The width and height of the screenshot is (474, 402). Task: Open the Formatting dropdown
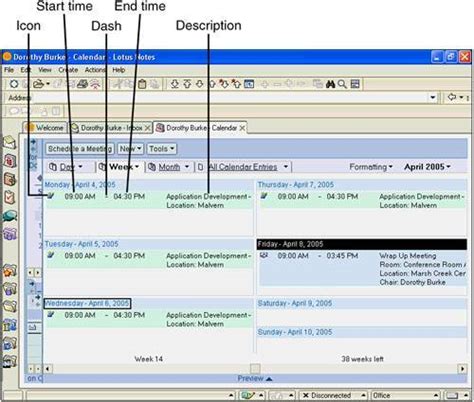371,167
